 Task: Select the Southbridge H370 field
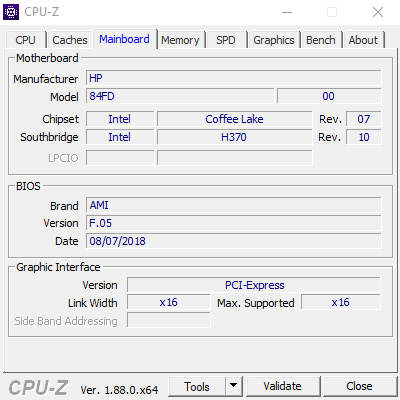pos(234,137)
